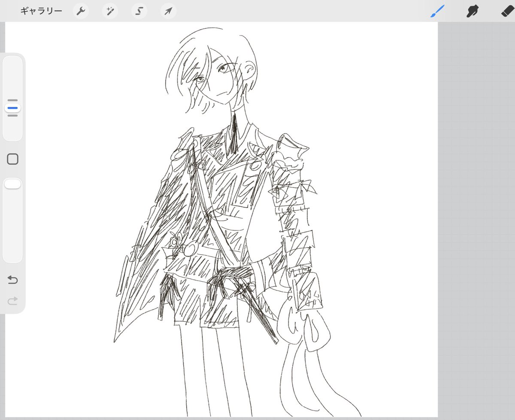Image resolution: width=515 pixels, height=420 pixels.
Task: Redo the last undone stroke
Action: [x=12, y=301]
